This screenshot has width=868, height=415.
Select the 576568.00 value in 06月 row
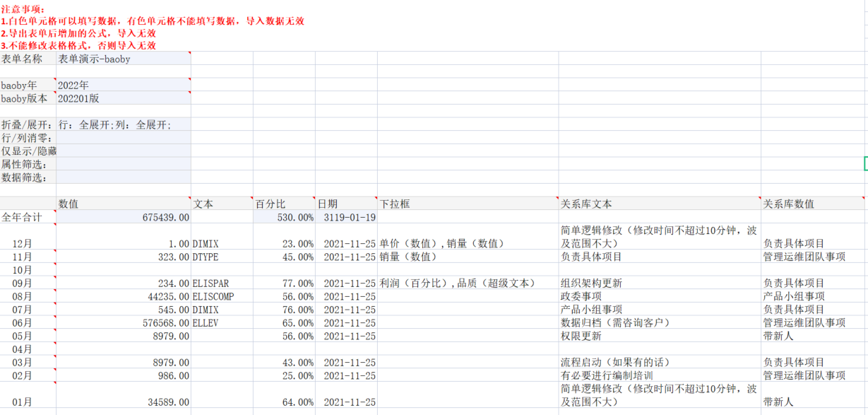coord(123,323)
